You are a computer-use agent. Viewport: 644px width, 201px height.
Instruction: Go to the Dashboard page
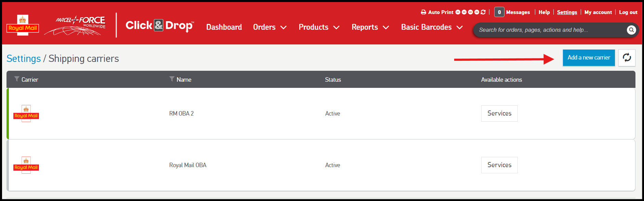(224, 27)
